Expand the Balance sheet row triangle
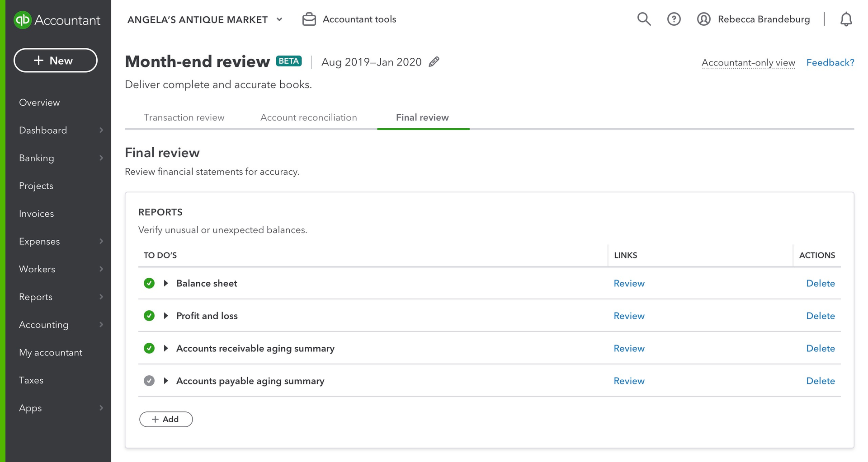Viewport: 868px width, 462px height. click(166, 283)
